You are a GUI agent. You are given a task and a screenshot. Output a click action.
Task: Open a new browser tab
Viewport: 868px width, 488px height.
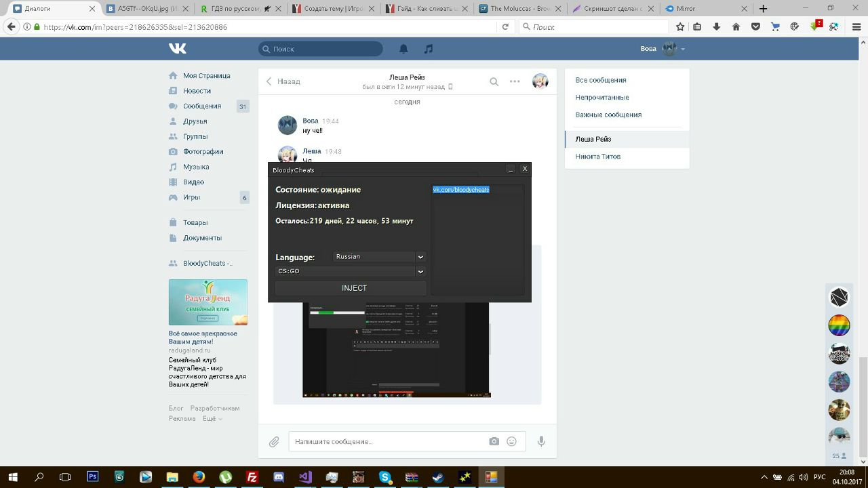(x=763, y=9)
